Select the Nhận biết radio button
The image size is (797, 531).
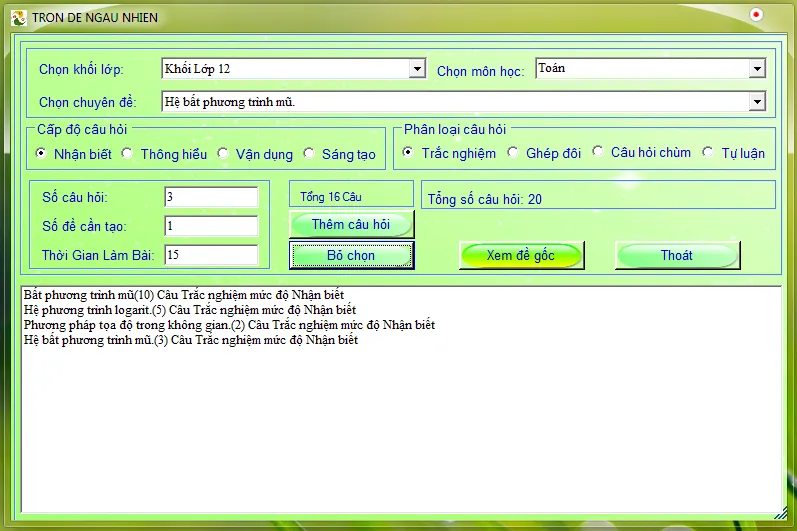pos(41,154)
